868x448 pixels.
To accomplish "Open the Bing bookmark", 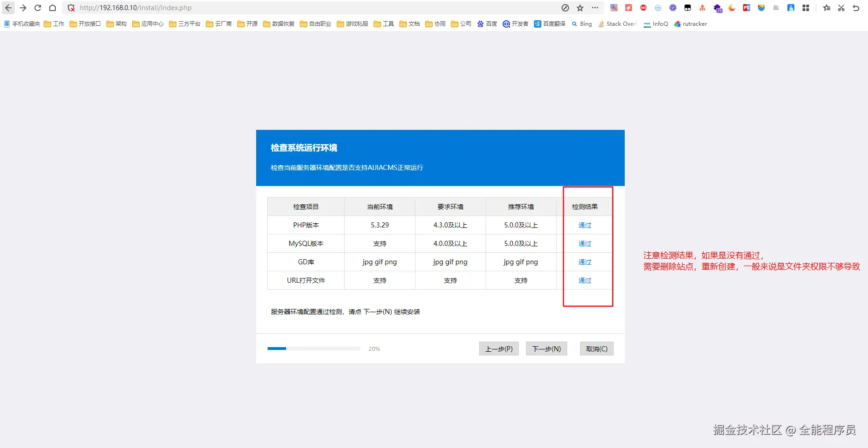I will click(x=582, y=24).
